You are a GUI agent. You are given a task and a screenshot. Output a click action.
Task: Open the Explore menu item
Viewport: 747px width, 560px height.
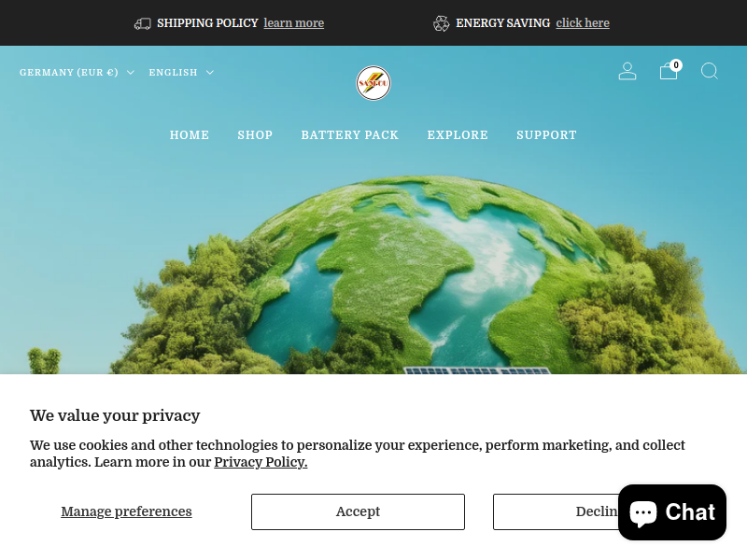pos(458,135)
